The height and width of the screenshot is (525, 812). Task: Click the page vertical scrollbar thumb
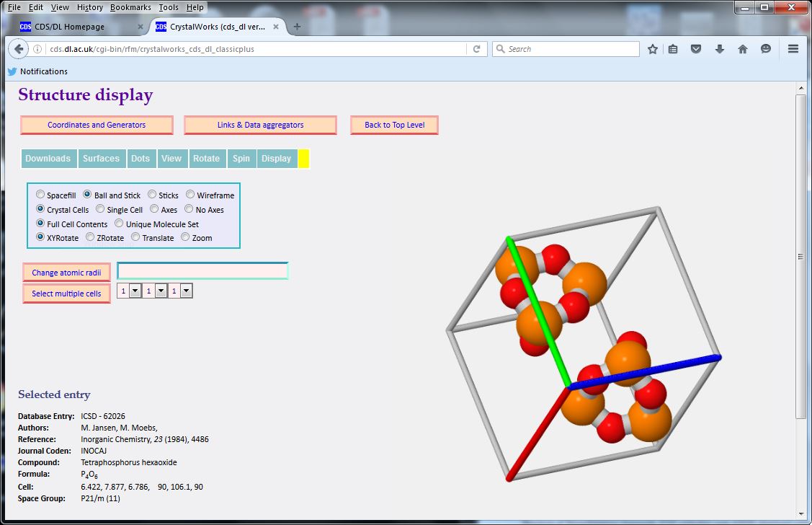pos(800,257)
